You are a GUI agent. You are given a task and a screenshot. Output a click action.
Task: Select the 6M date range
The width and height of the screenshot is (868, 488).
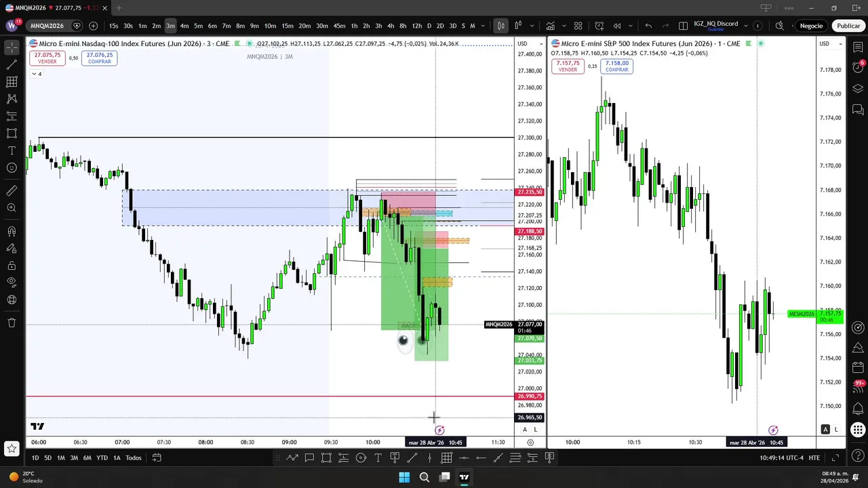point(87,457)
